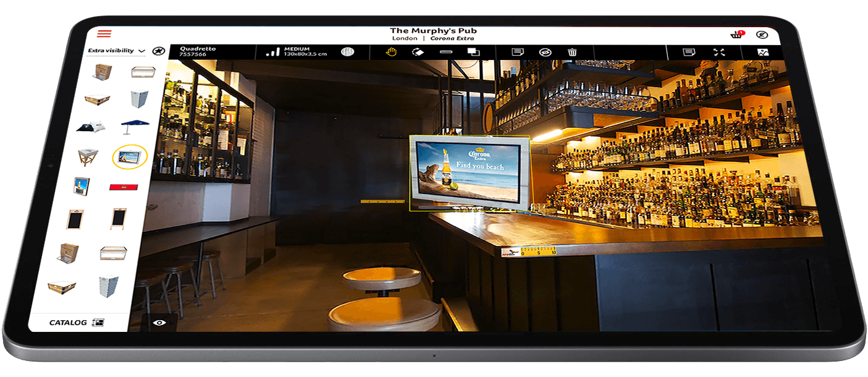Pick the framed Corona poster thumbnail

[x=80, y=187]
